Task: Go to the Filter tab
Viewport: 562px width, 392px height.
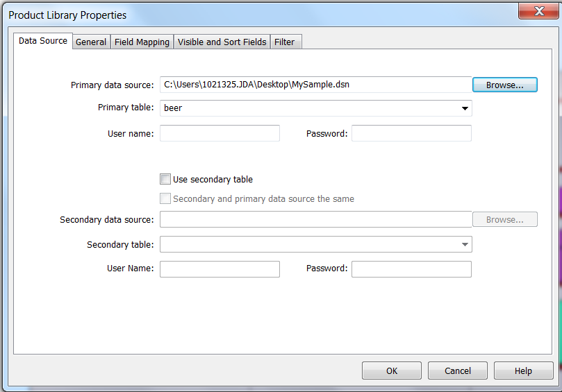Action: pos(284,42)
